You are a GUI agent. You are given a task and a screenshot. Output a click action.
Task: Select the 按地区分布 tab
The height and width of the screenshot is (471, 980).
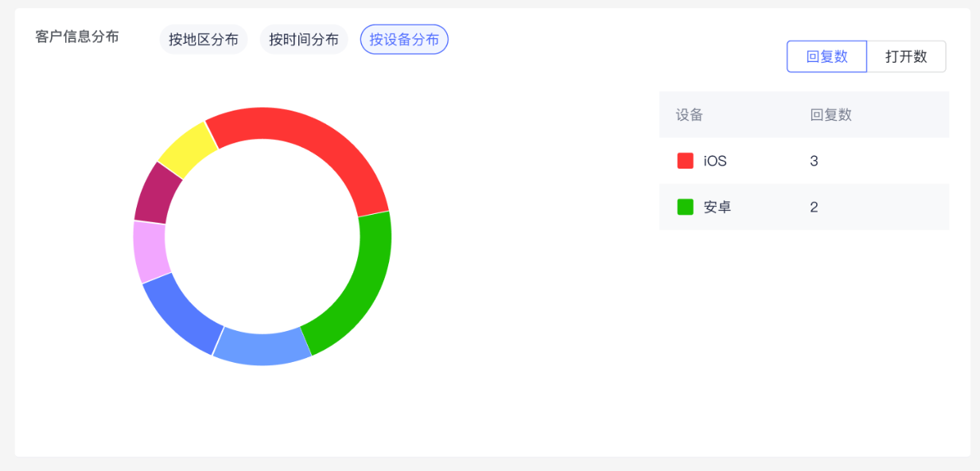(x=203, y=40)
